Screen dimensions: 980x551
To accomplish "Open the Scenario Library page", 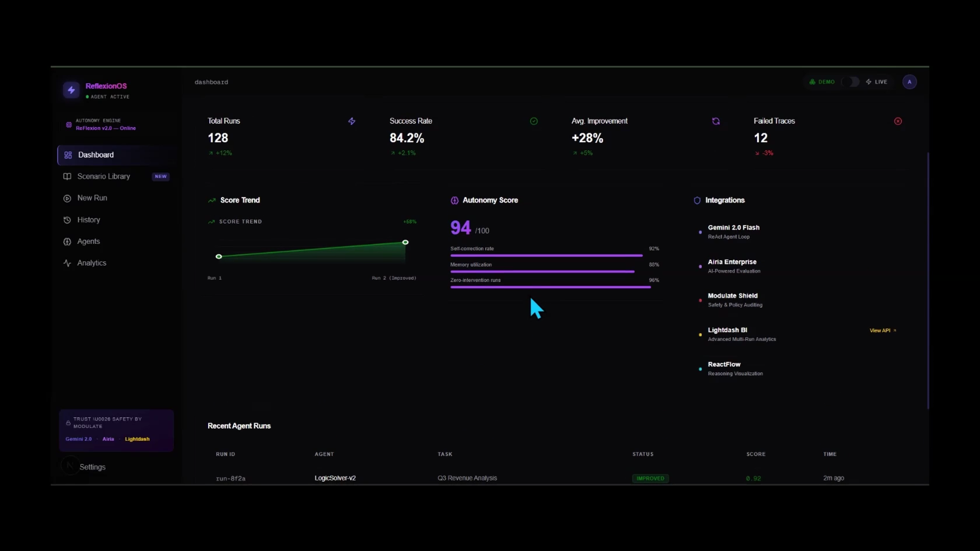I will coord(104,177).
